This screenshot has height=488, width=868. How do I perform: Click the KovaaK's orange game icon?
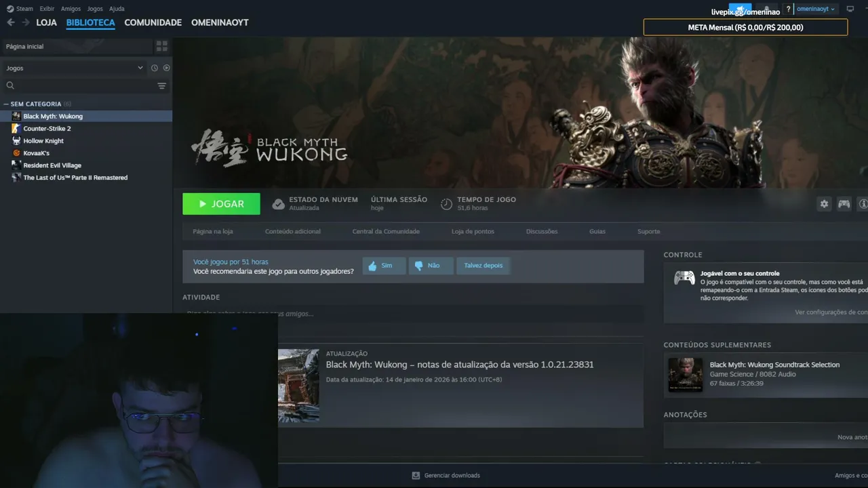pyautogui.click(x=16, y=153)
